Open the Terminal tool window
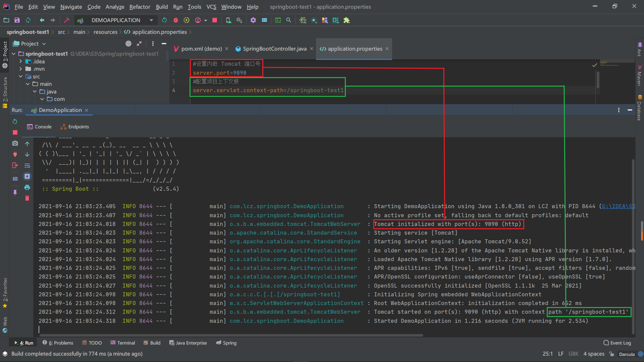 [122, 343]
